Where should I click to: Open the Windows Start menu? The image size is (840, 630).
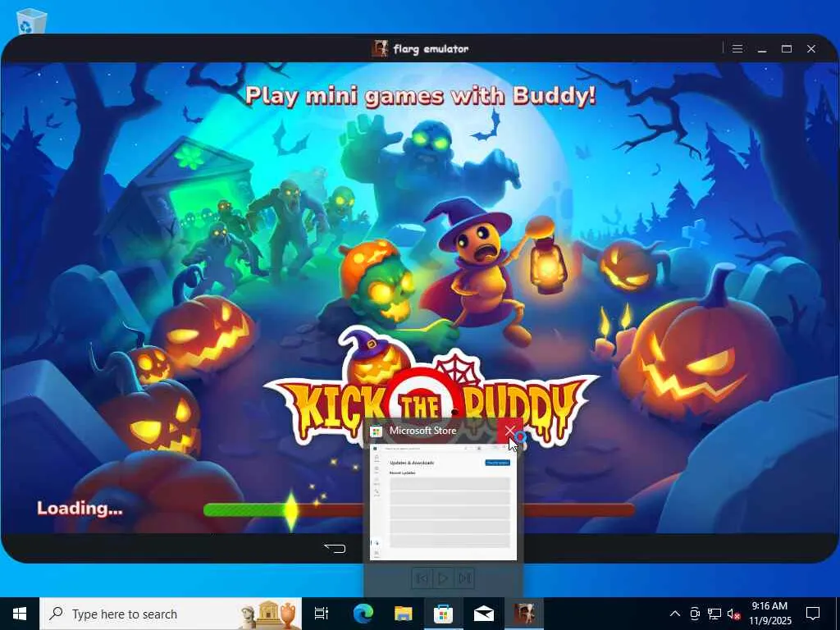(20, 614)
